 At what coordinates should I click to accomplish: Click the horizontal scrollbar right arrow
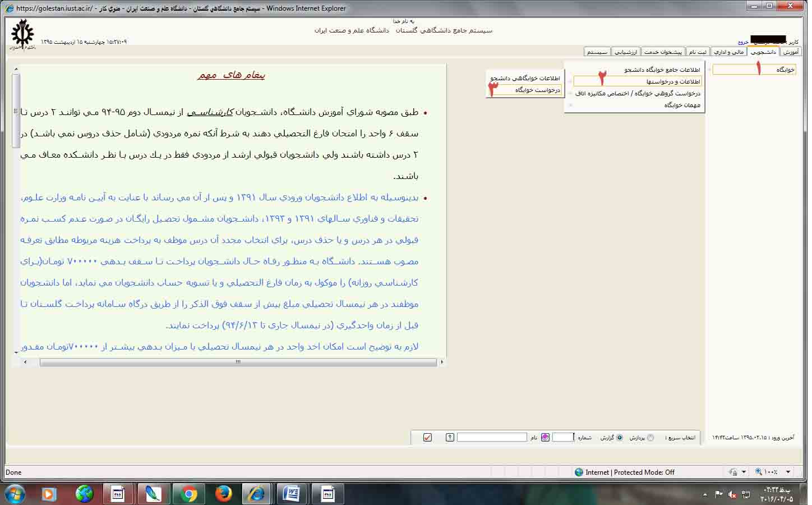pyautogui.click(x=442, y=362)
